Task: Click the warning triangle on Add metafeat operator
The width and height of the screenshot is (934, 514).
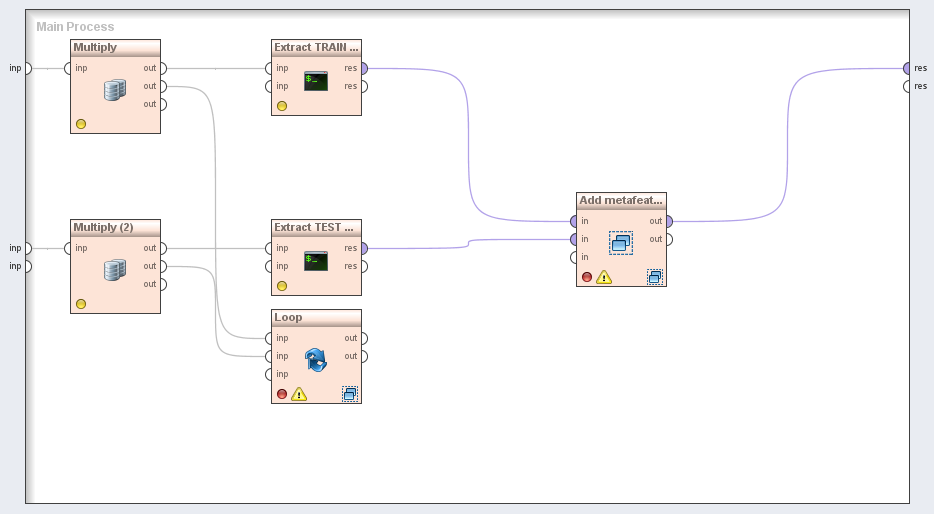Action: (x=604, y=277)
